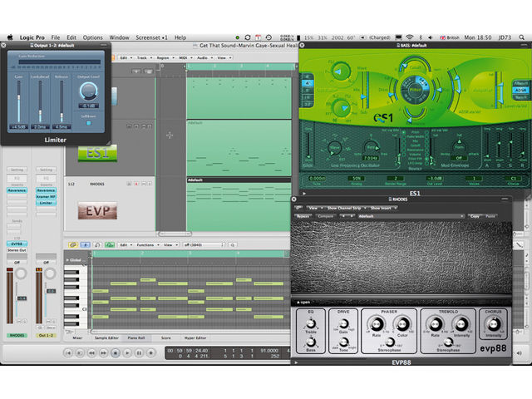Open the Options menu

tap(92, 37)
